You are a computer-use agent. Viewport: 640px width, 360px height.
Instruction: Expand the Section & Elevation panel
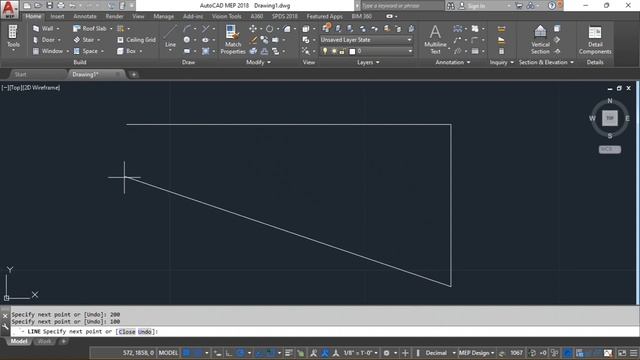(546, 62)
